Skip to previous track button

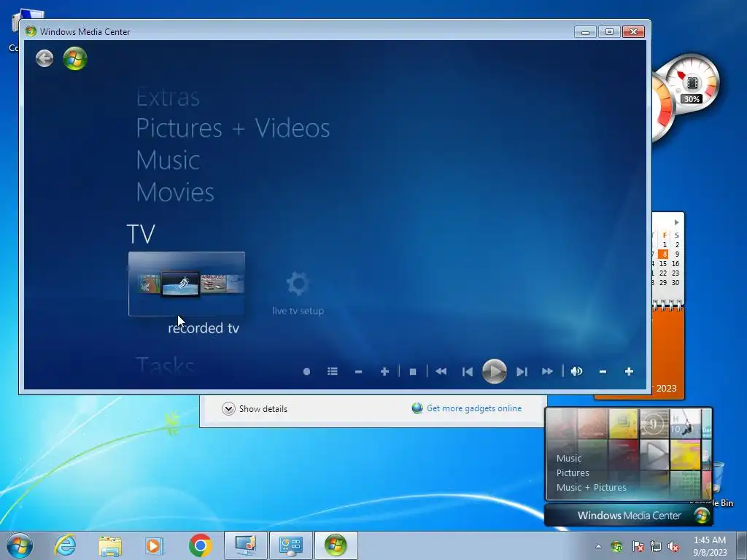468,371
